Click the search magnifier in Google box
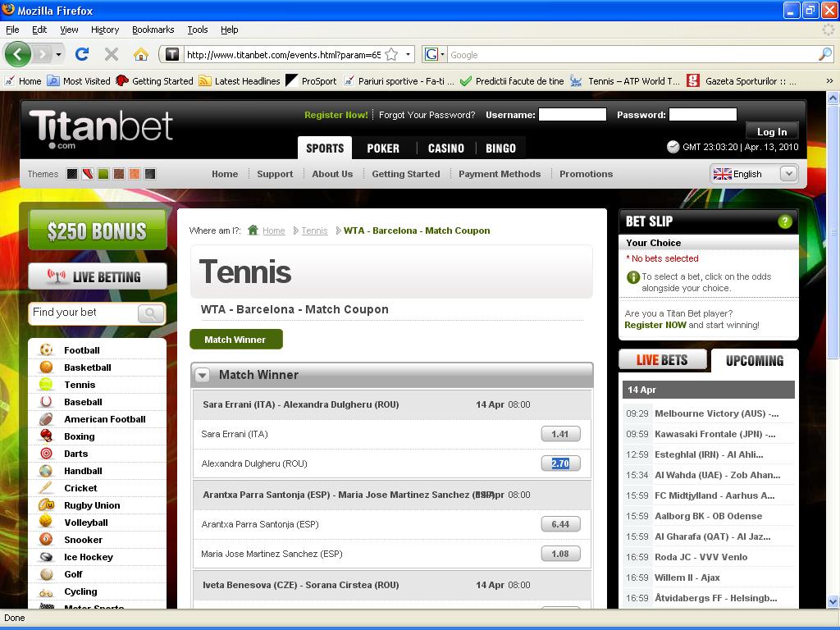Image resolution: width=840 pixels, height=630 pixels. (825, 54)
